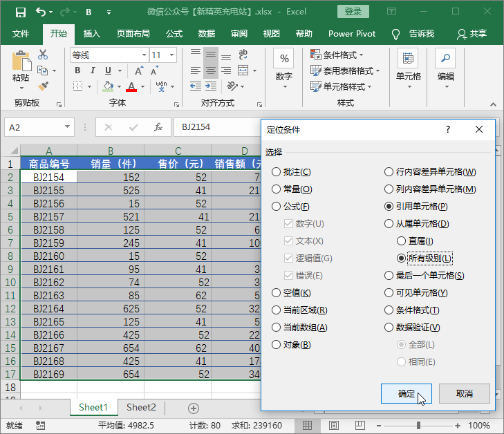Image resolution: width=504 pixels, height=434 pixels.
Task: Click the add new sheet plus icon
Action: tap(193, 408)
